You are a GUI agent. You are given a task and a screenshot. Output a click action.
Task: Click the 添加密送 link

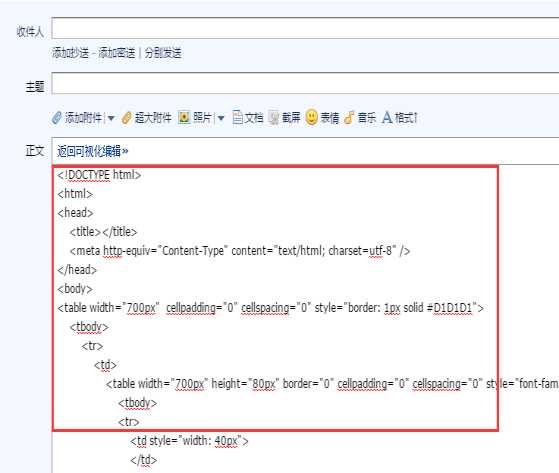(x=117, y=53)
